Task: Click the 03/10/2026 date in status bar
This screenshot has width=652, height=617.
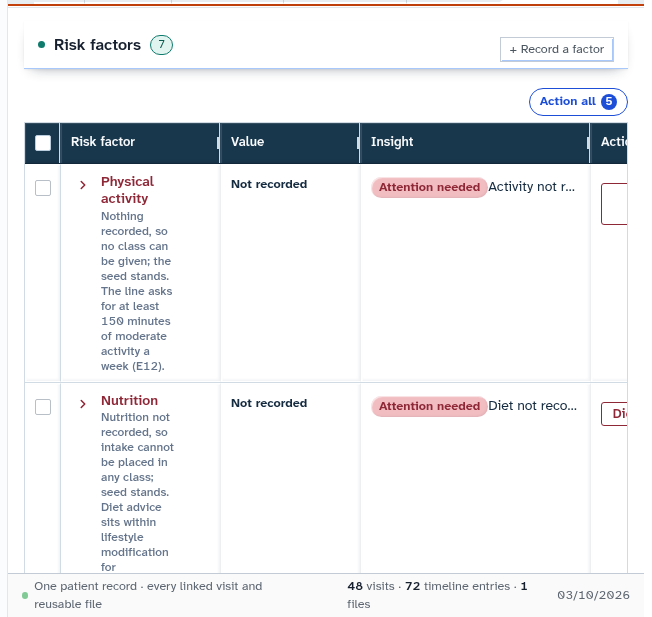Action: pyautogui.click(x=593, y=595)
